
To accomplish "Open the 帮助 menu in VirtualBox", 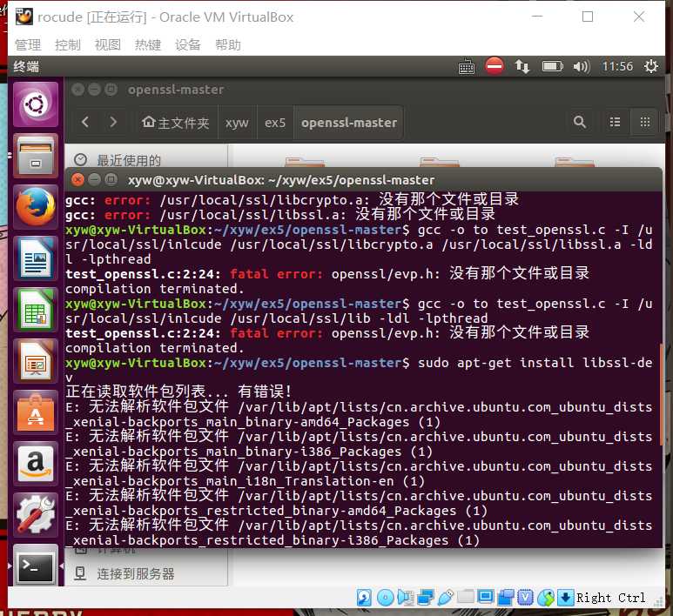I will tap(228, 44).
